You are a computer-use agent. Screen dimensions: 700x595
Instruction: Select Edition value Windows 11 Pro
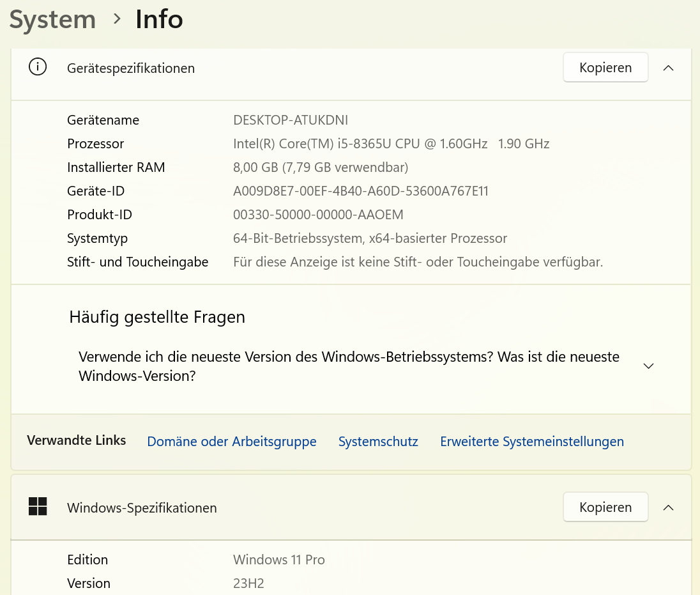click(279, 560)
